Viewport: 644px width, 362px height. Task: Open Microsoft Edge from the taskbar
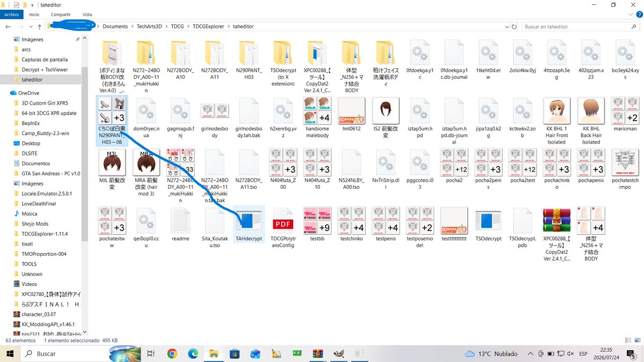point(193,353)
